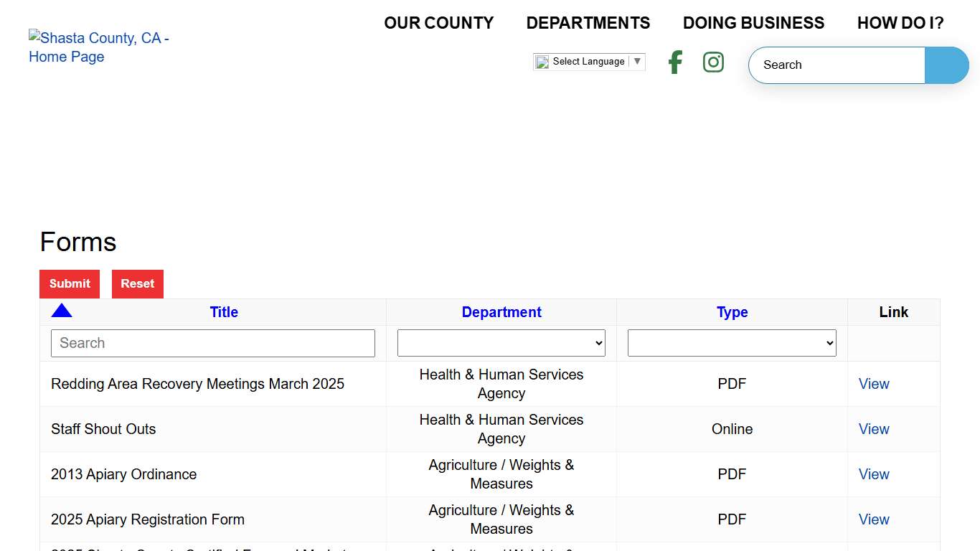Click the Link column header

pos(894,312)
